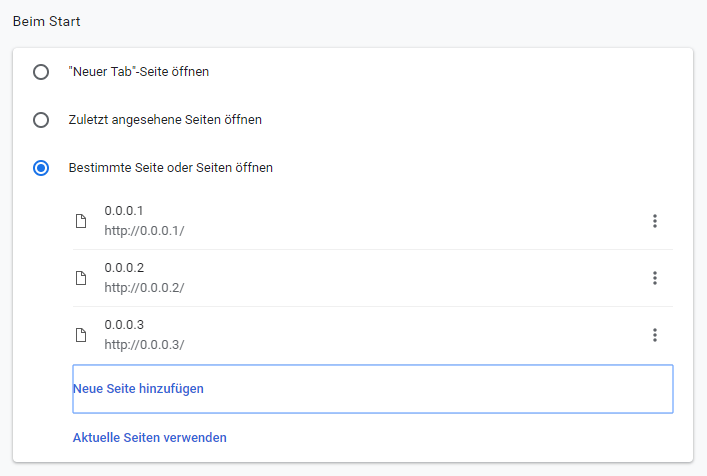This screenshot has width=707, height=476.
Task: Open the three-dot menu for 0.0.0.1
Action: pyautogui.click(x=655, y=221)
